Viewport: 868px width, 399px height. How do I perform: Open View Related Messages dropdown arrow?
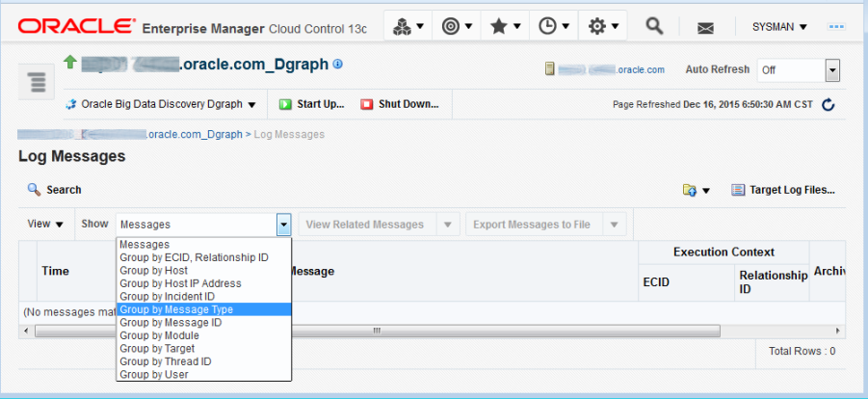click(x=448, y=225)
